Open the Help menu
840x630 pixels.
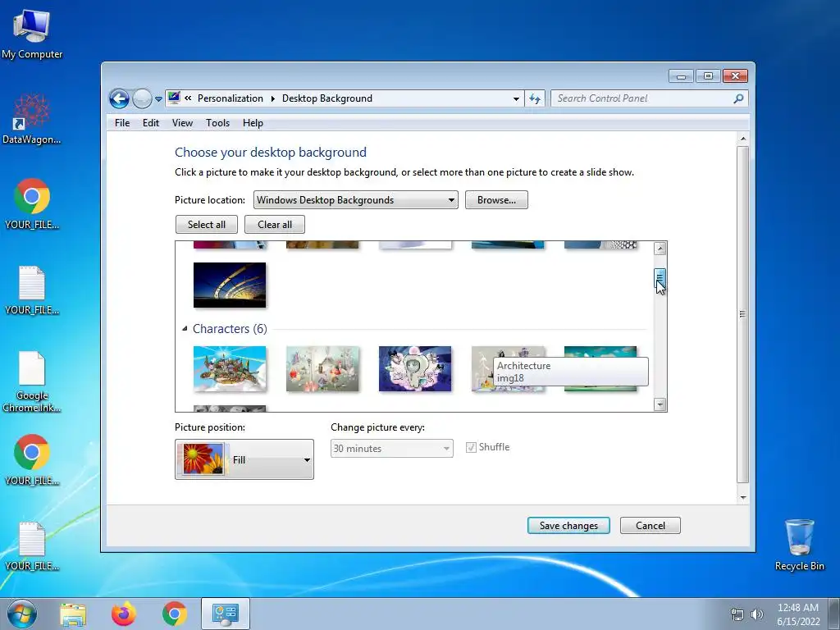[x=253, y=123]
